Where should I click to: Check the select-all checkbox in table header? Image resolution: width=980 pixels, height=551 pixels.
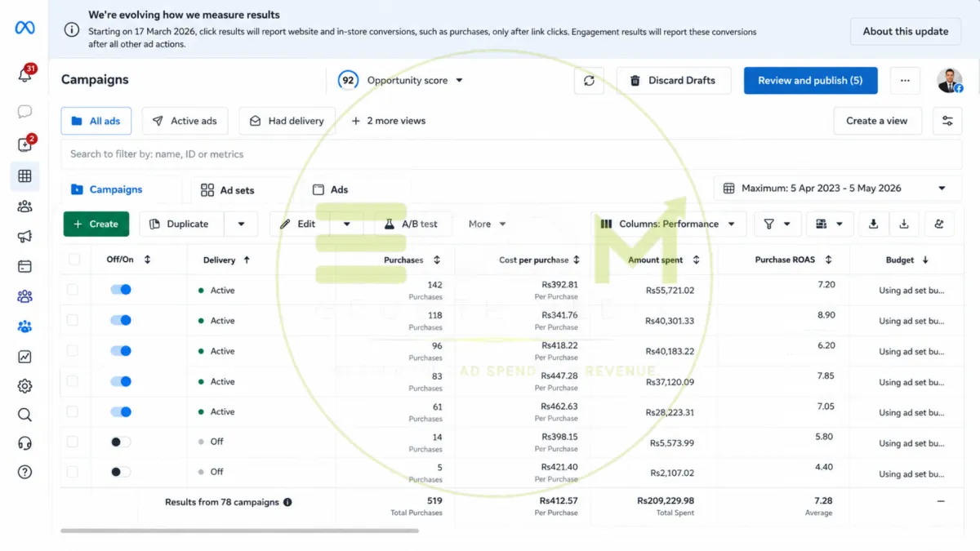74,260
